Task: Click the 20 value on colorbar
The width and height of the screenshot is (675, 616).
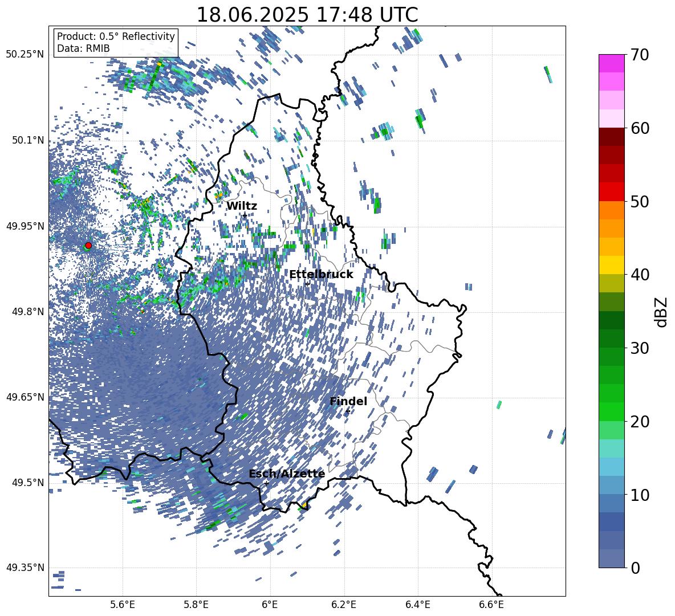Action: click(x=639, y=421)
